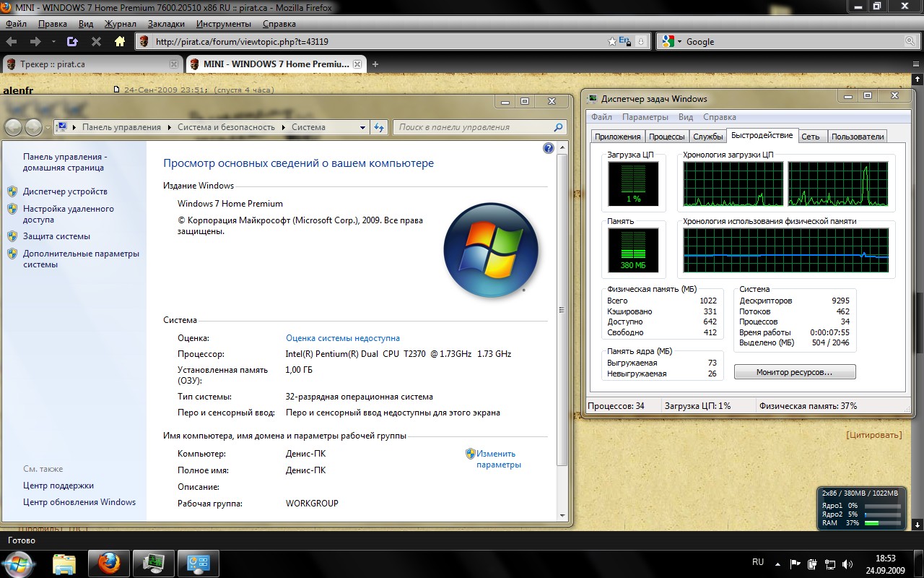Open Настройка удаленного доступа link
Image resolution: width=924 pixels, height=578 pixels.
[x=69, y=214]
